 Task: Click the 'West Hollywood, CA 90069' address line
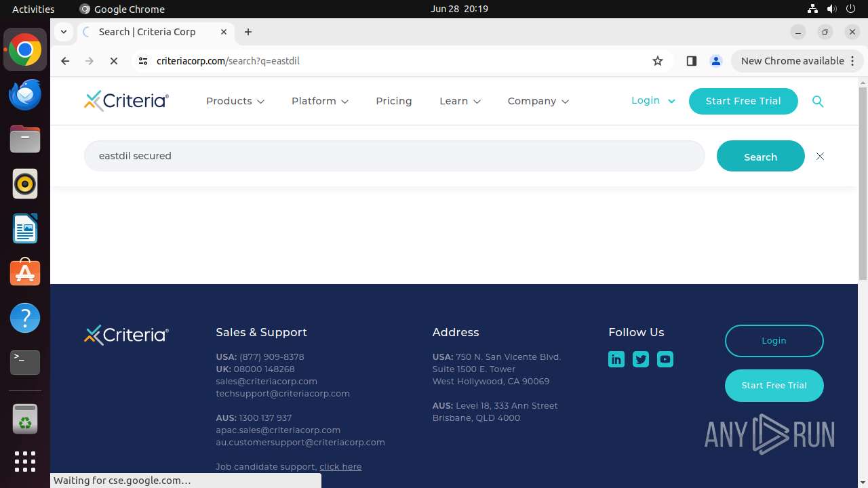click(491, 381)
